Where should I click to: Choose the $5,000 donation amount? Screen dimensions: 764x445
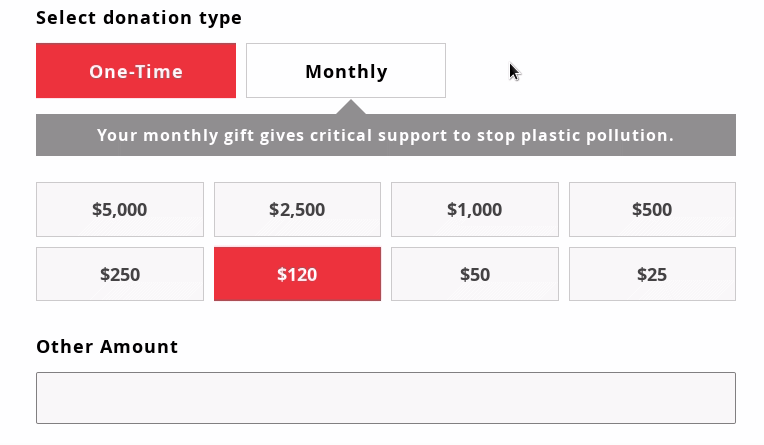pyautogui.click(x=120, y=210)
